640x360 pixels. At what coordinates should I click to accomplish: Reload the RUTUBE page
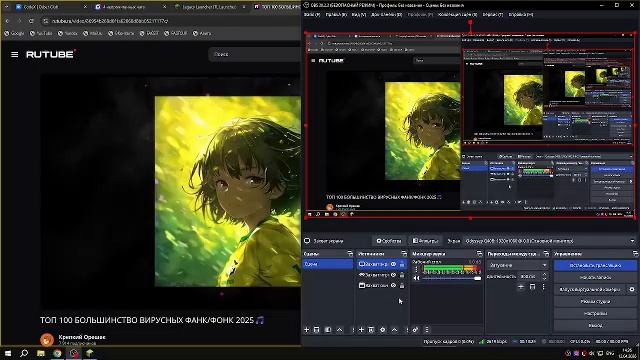point(31,21)
